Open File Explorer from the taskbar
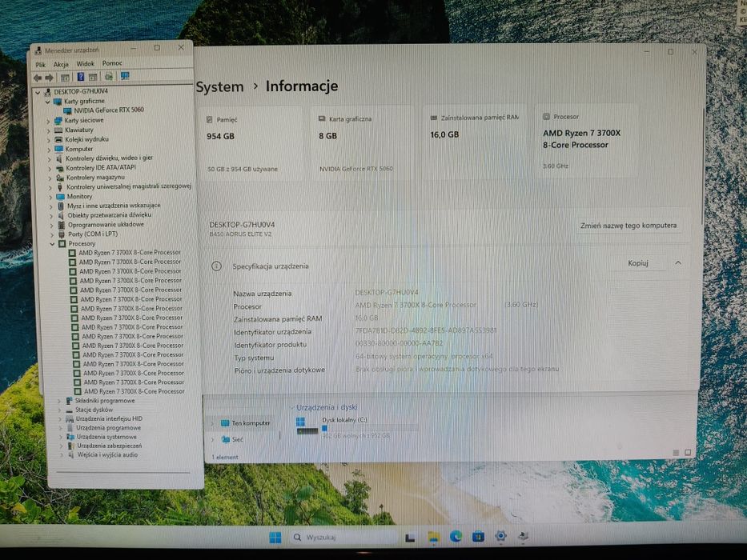The height and width of the screenshot is (560, 747). coord(433,537)
